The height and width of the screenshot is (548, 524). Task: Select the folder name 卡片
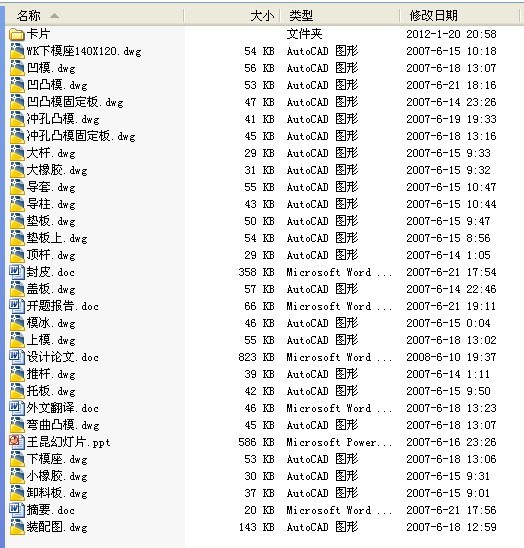[38, 34]
